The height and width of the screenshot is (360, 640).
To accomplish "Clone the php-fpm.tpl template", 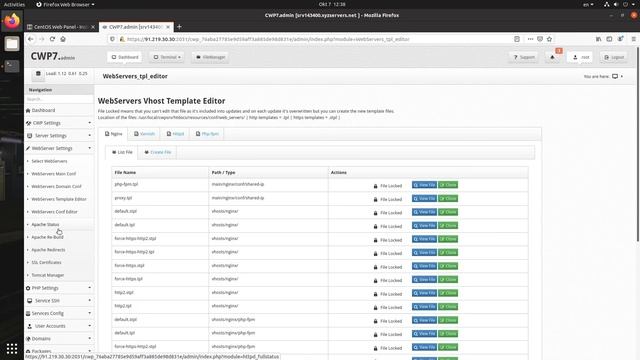I will coord(448,185).
